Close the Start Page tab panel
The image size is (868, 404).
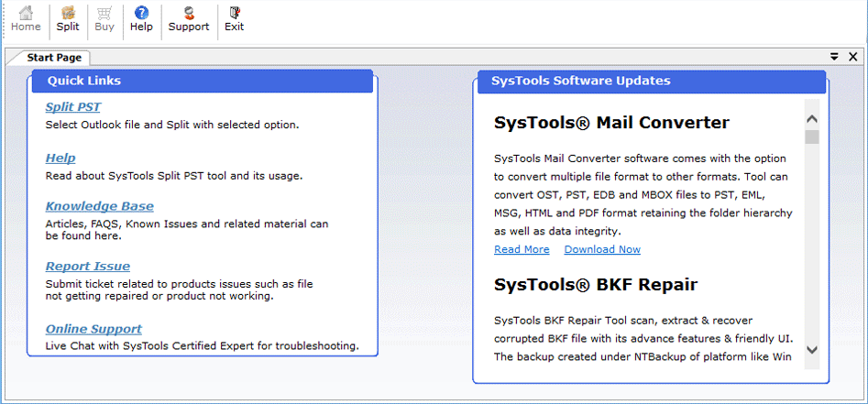pos(853,57)
